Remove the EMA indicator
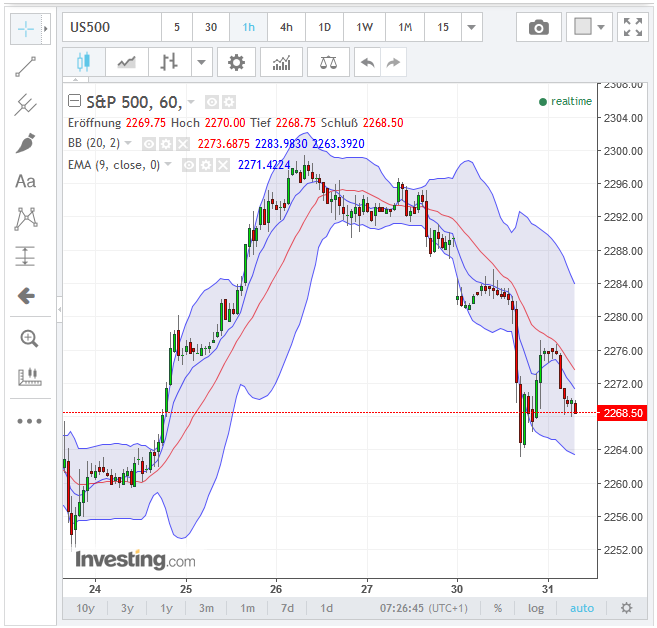The width and height of the screenshot is (657, 628). tap(223, 165)
